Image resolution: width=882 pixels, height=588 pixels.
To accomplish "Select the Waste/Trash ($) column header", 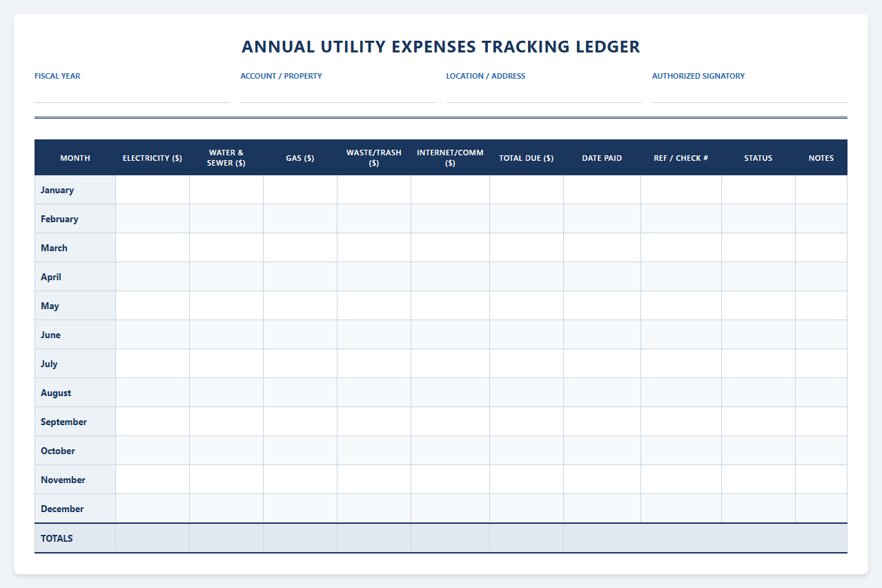I will click(374, 158).
